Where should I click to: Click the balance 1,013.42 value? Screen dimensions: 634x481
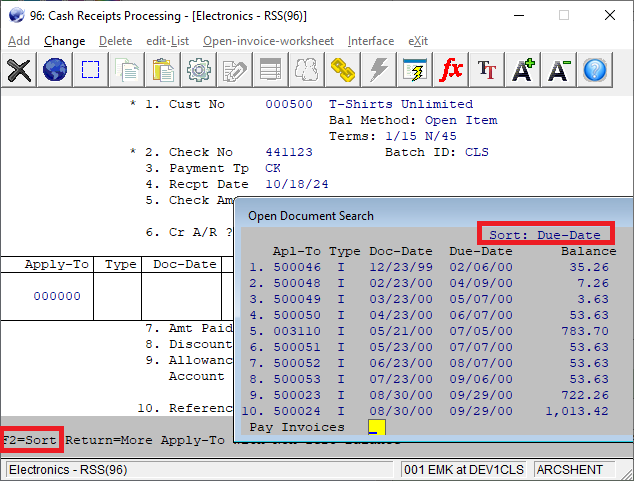tap(577, 411)
